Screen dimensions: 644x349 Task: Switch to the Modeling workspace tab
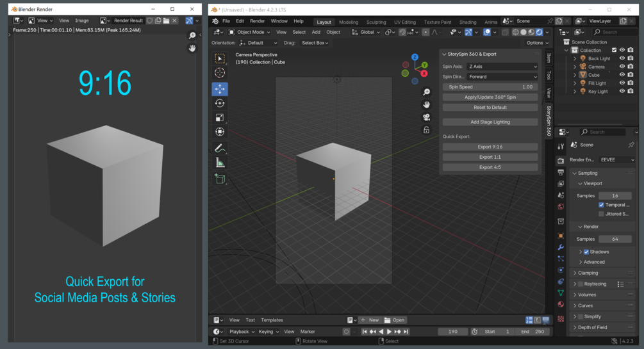point(349,22)
